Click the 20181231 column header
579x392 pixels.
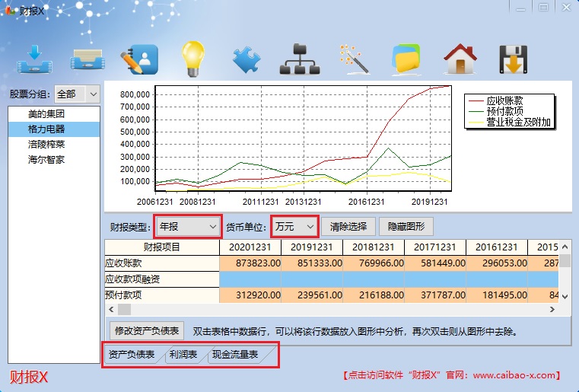click(374, 247)
